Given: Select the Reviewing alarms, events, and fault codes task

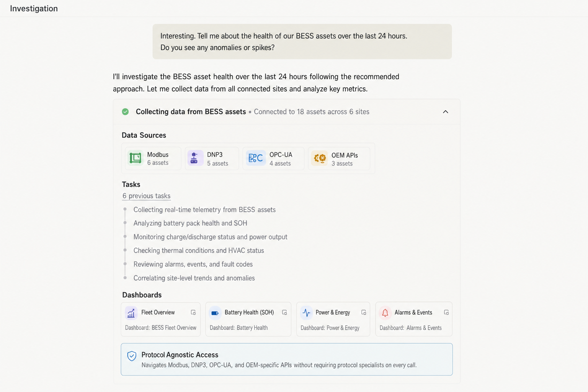Looking at the screenshot, I should click(x=193, y=264).
